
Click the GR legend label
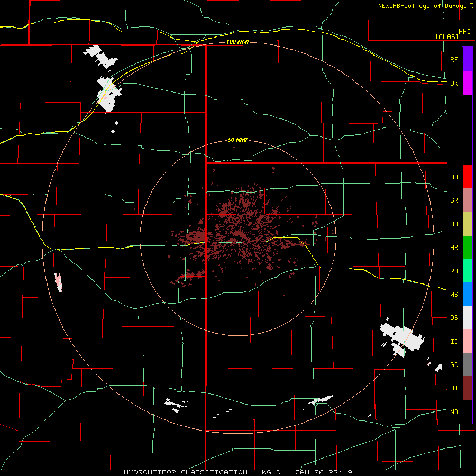click(x=454, y=200)
